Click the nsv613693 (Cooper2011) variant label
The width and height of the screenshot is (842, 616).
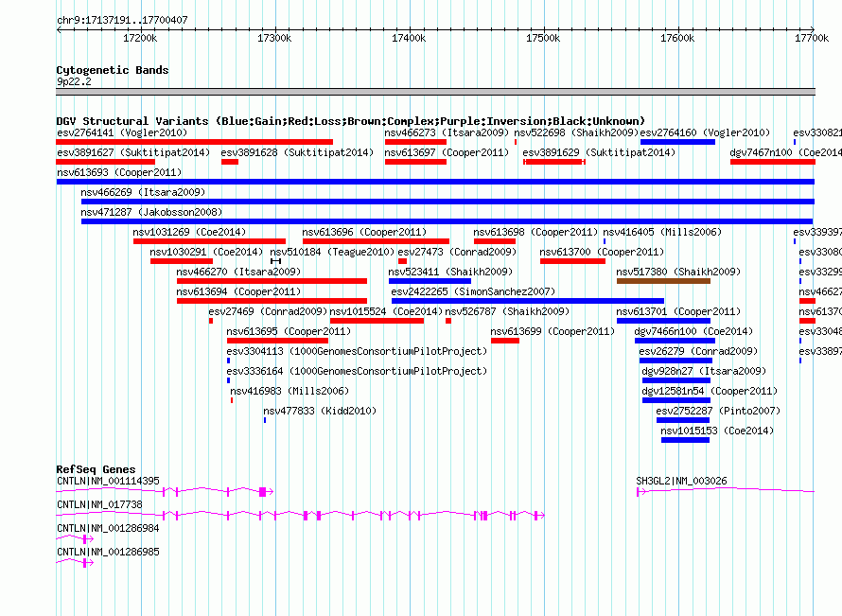[119, 172]
